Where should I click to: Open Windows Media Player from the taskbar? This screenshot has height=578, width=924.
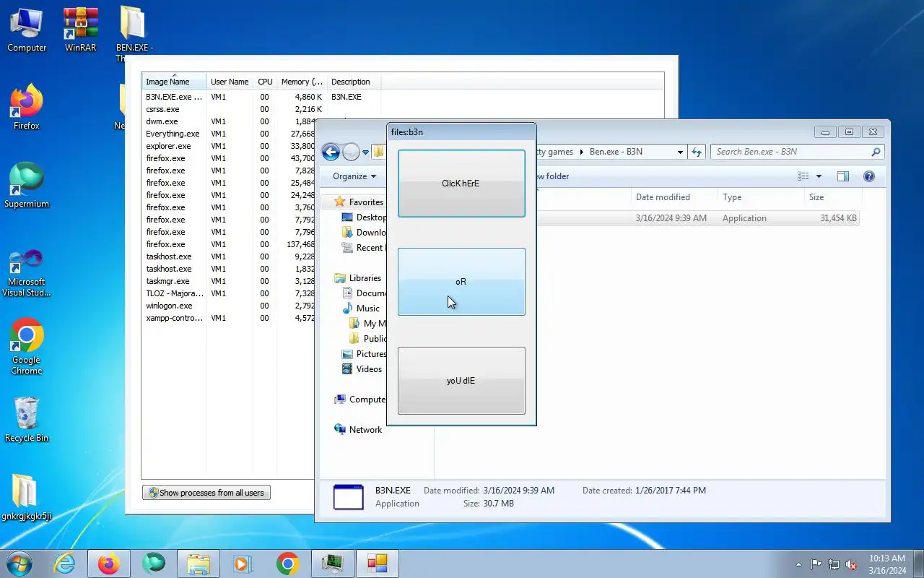tap(243, 564)
